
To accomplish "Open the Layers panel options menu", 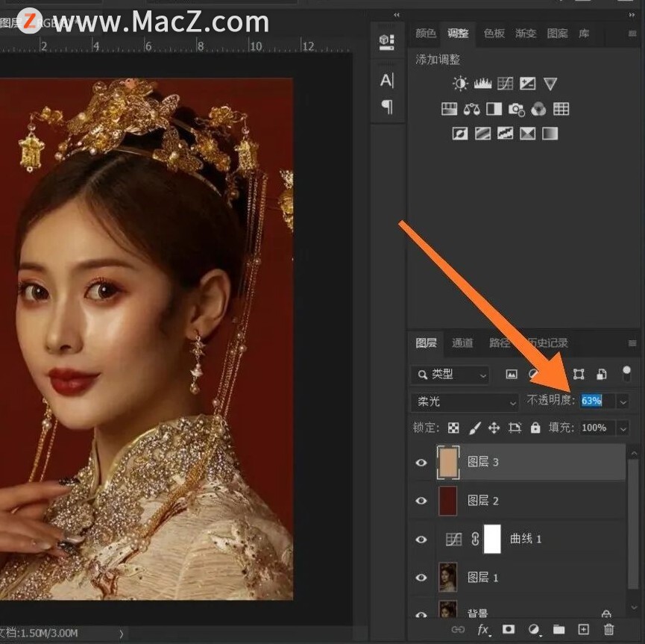I will pos(632,343).
